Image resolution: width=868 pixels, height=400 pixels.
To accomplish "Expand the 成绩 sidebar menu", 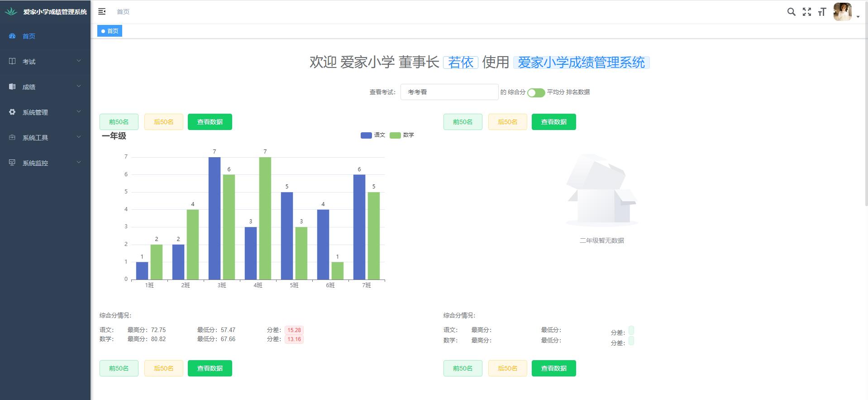I will click(x=45, y=87).
